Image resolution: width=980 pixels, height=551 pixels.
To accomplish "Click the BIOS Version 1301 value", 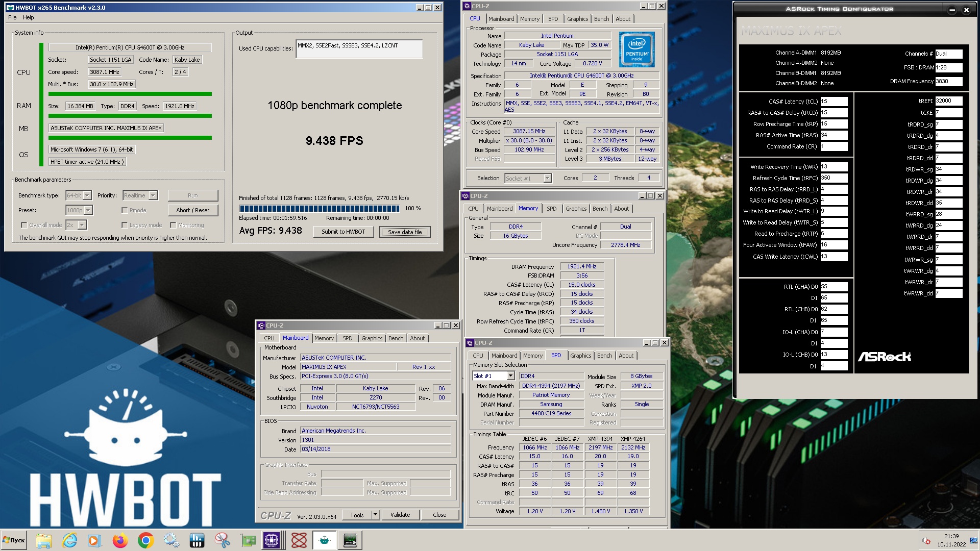I will pos(375,440).
